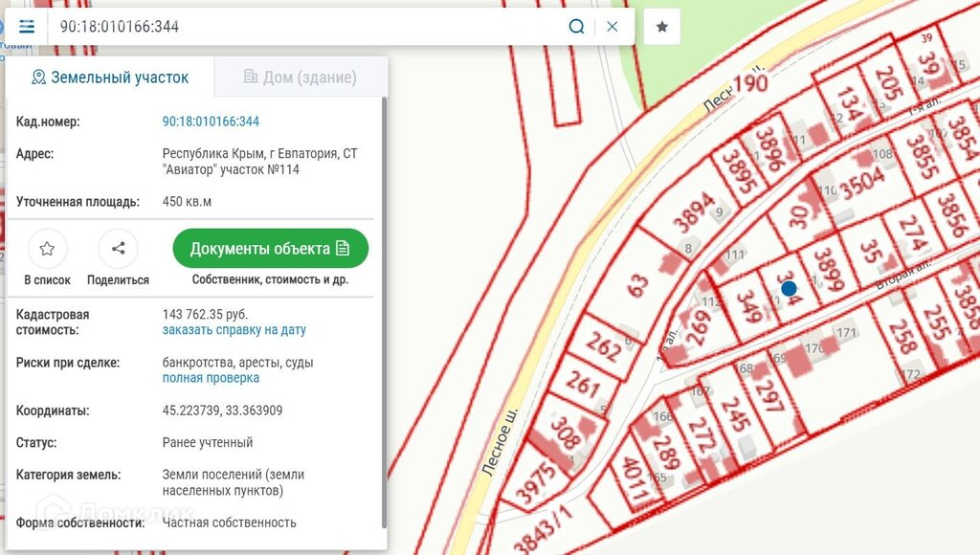980x555 pixels.
Task: Select parcel 63 on the map
Action: 637,285
